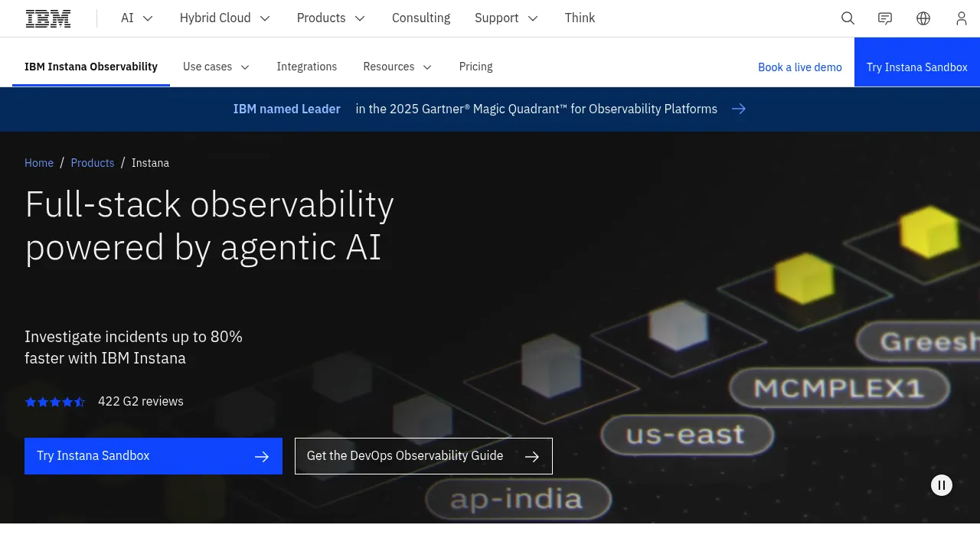Expand the Products menu
Image resolution: width=980 pixels, height=551 pixels.
(331, 18)
